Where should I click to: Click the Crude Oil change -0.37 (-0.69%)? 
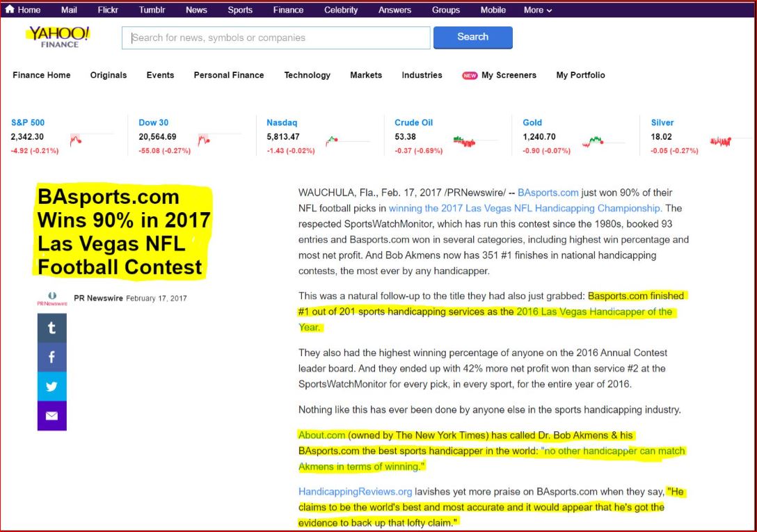(419, 151)
